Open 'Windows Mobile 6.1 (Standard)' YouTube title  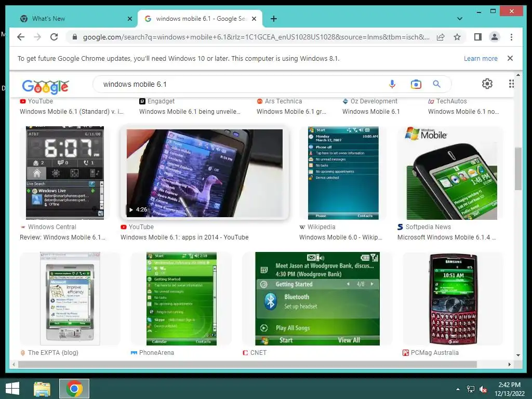[x=71, y=111]
